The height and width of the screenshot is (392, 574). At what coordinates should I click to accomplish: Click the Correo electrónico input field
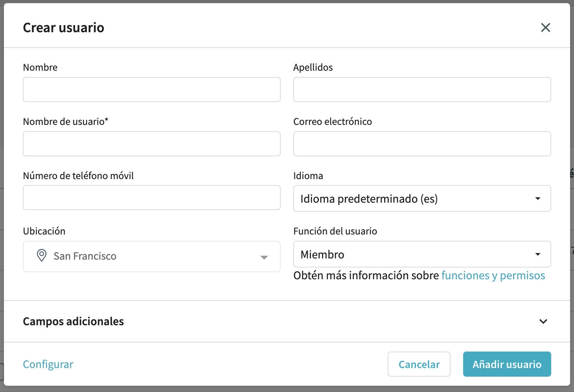(422, 144)
